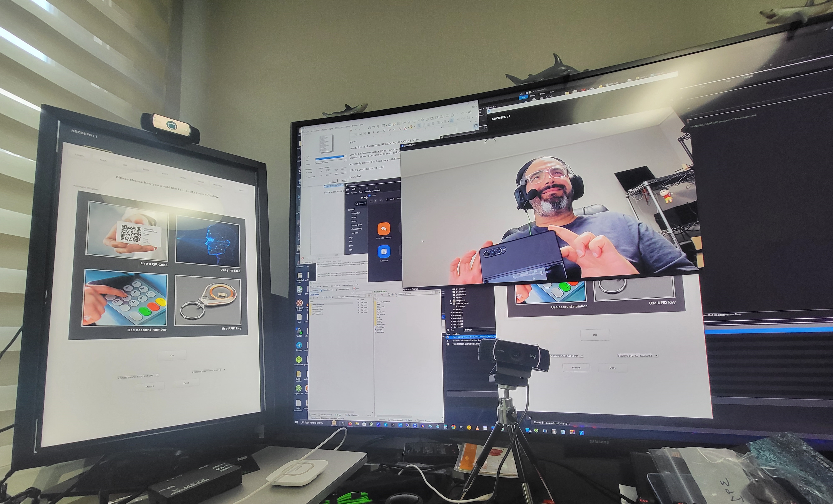The image size is (833, 504).
Task: Click the OK button below identification options
Action: point(172,355)
